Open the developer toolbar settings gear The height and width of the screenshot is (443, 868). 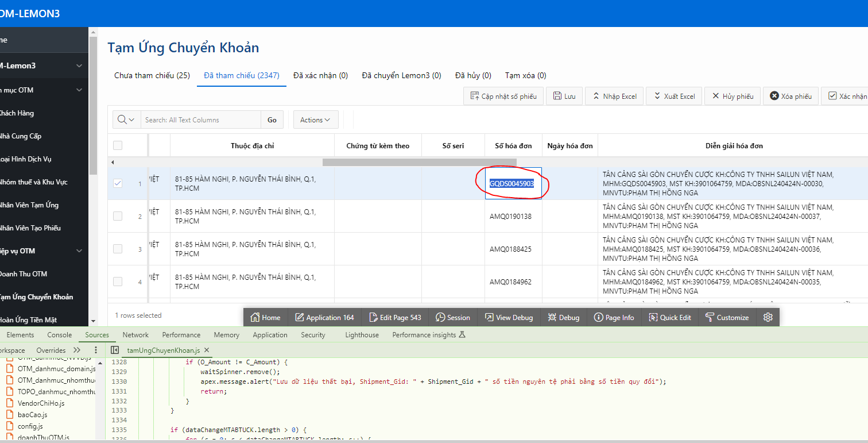768,317
